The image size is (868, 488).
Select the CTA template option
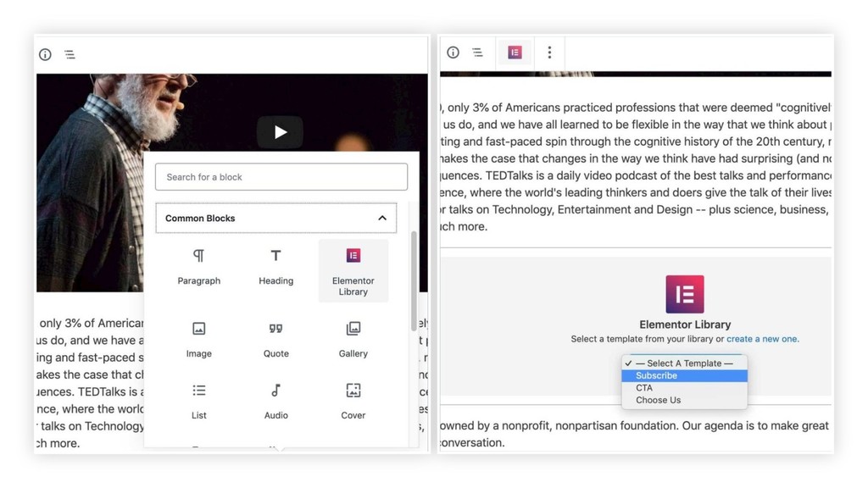[x=684, y=387]
